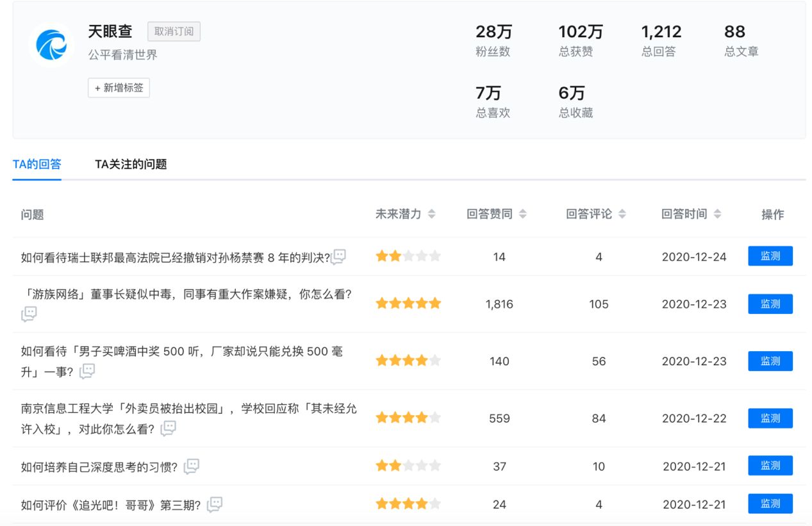Click the 7万 总喜欢 statistic
812x526 pixels.
click(493, 102)
